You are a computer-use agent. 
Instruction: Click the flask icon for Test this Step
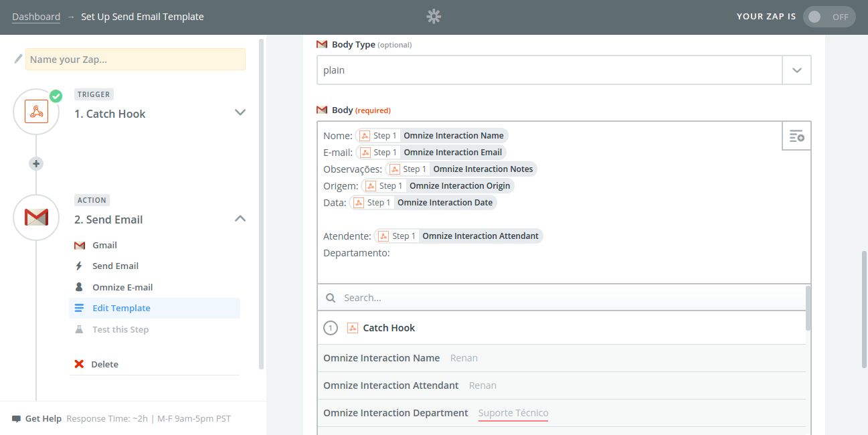tap(79, 329)
